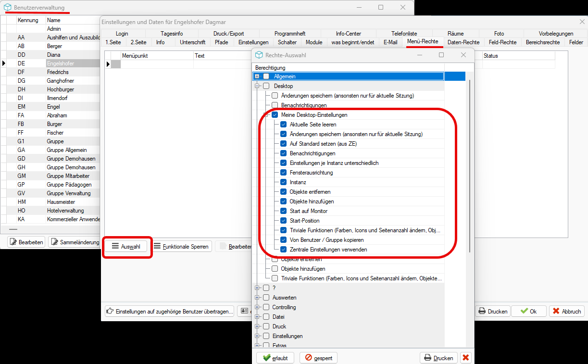Click Einstellungen auf zugehörige Benutzer übertragen
The width and height of the screenshot is (588, 364).
pyautogui.click(x=169, y=311)
